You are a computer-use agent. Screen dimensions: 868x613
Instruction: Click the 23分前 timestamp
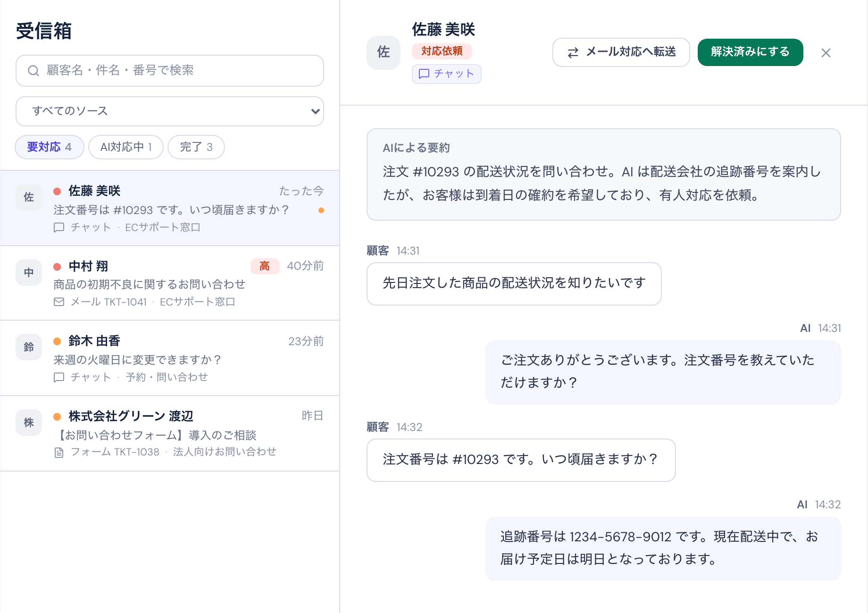pos(306,341)
